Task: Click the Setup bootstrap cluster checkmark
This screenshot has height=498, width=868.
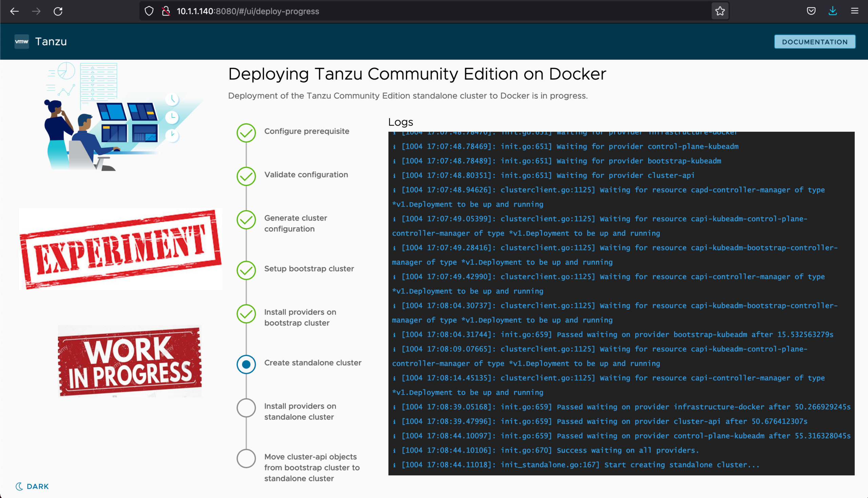Action: [246, 271]
